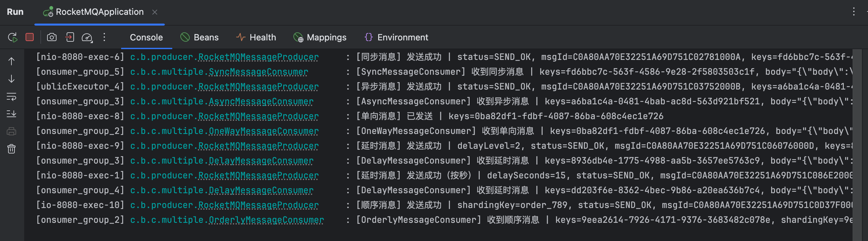Click the [io-8080-exec-10] thread name
Screen dimensions: 868x241
click(x=80, y=205)
